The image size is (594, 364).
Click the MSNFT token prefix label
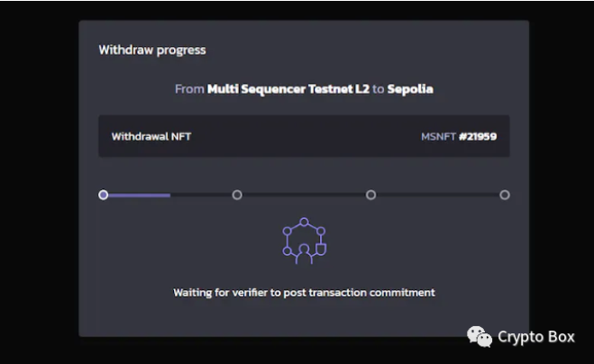point(438,136)
